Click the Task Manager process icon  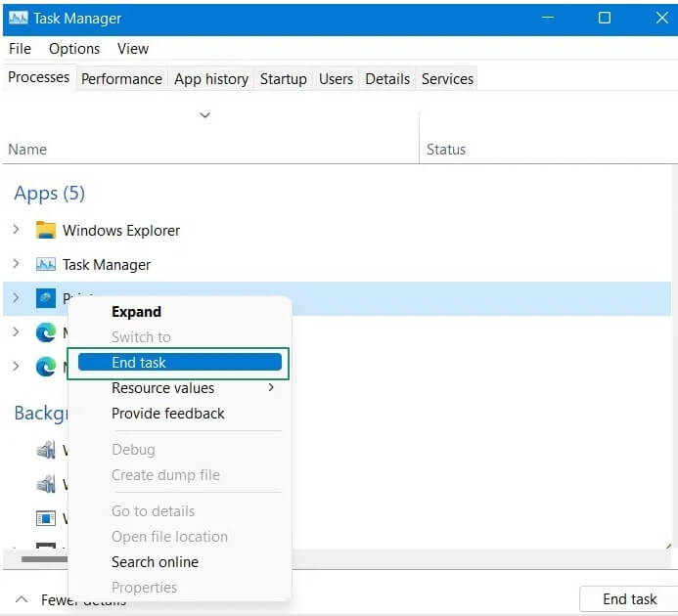coord(45,265)
